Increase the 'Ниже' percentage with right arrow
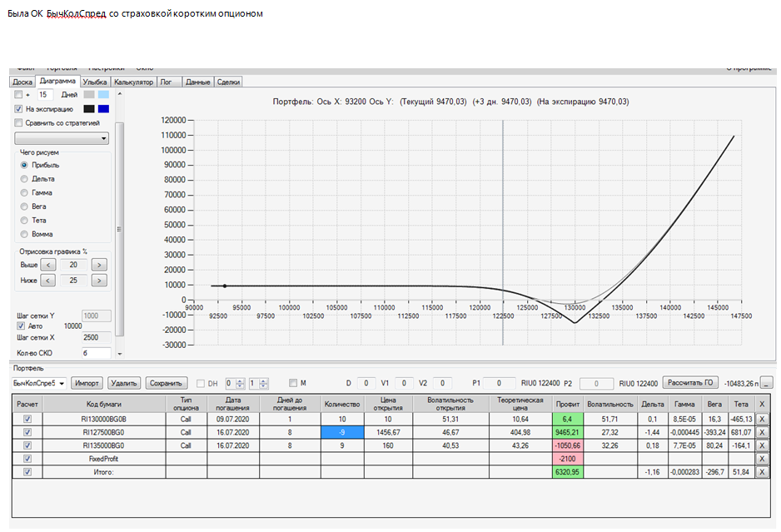 tap(99, 281)
